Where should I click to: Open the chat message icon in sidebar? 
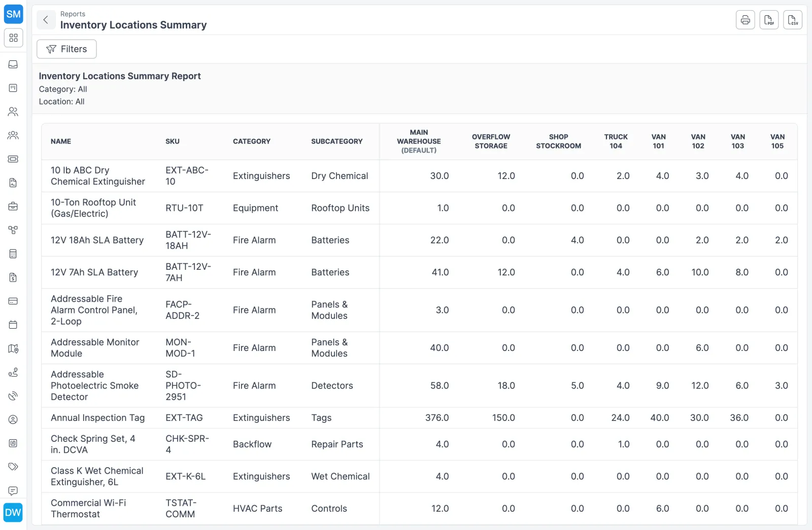(x=13, y=490)
